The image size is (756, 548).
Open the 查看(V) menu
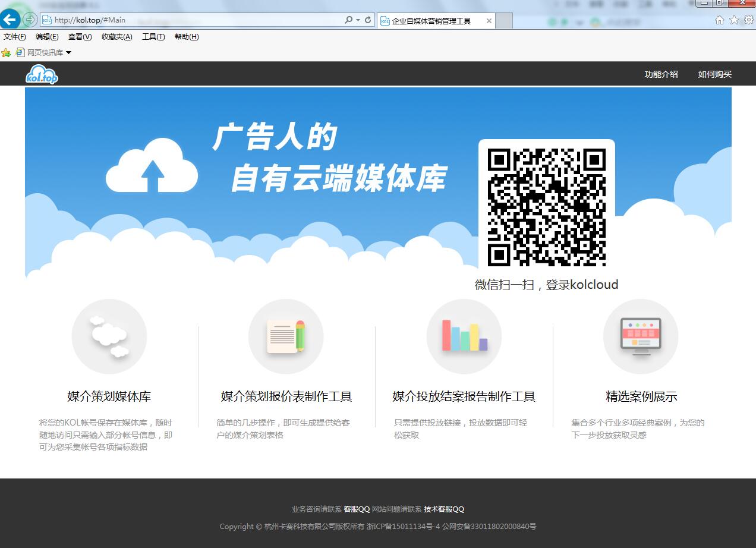click(x=80, y=37)
